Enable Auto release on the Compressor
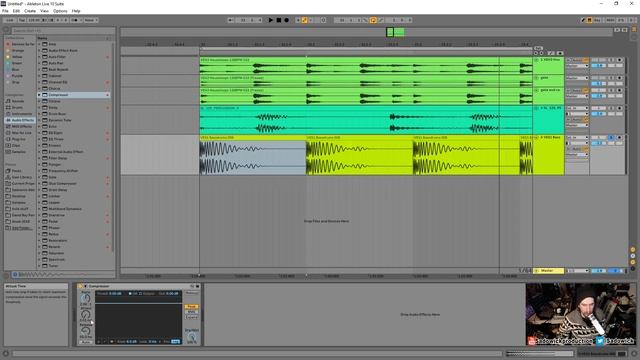The image size is (640, 360). click(85, 342)
